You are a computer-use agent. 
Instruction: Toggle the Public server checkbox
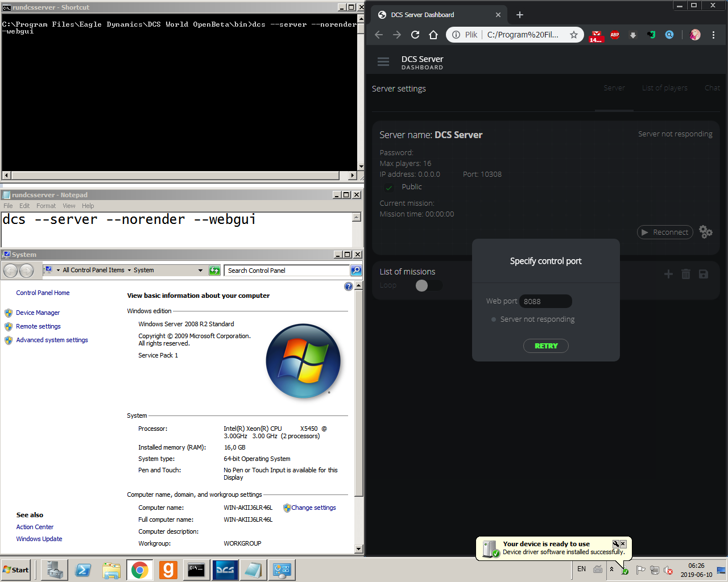coord(389,188)
